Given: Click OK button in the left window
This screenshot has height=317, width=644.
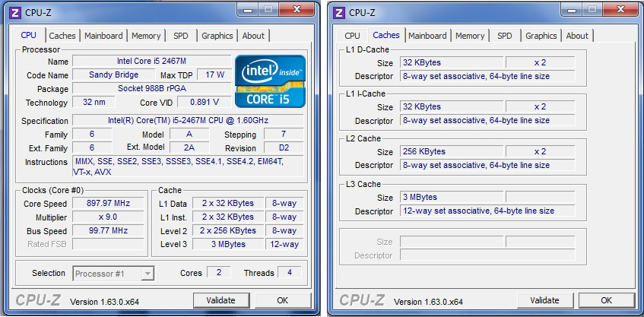Looking at the screenshot, I should [283, 300].
